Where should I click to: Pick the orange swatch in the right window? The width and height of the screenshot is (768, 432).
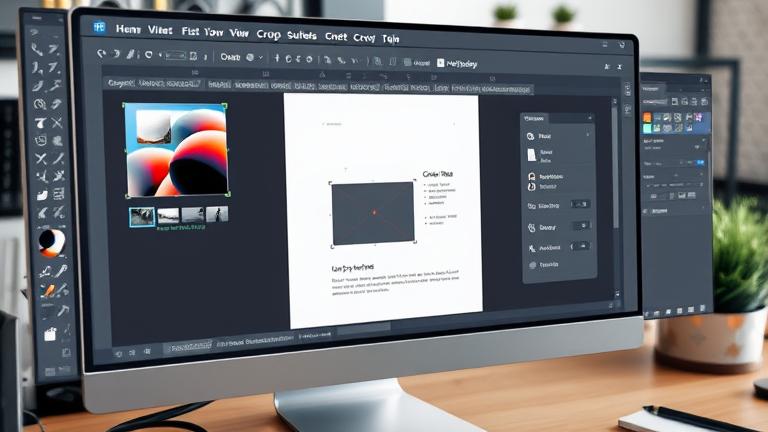tap(647, 118)
